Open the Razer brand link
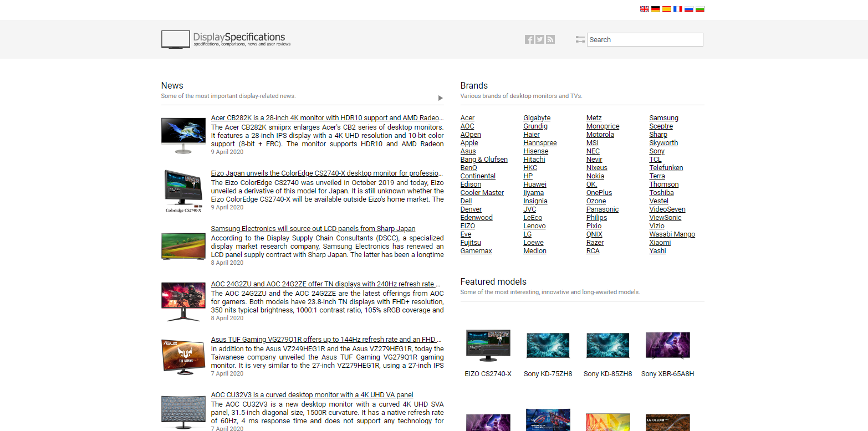This screenshot has width=868, height=431. pos(595,243)
